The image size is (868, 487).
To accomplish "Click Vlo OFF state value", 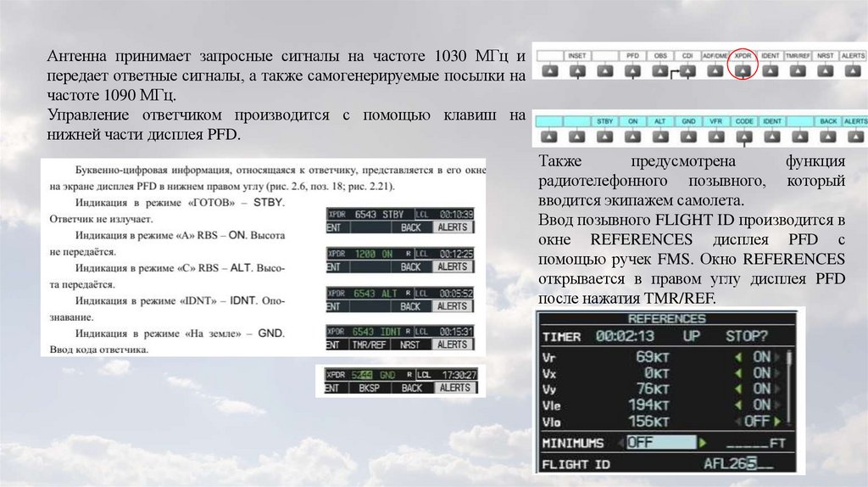I will pyautogui.click(x=758, y=422).
